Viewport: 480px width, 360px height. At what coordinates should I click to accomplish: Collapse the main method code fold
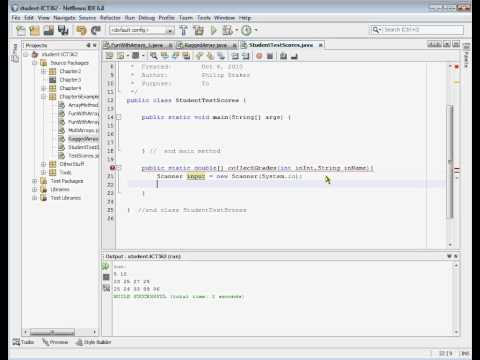tap(119, 117)
